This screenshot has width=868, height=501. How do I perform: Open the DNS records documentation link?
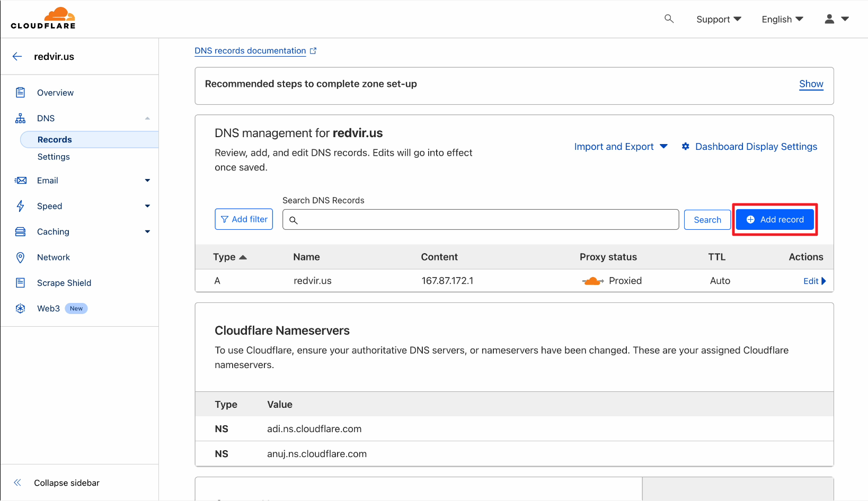(250, 51)
